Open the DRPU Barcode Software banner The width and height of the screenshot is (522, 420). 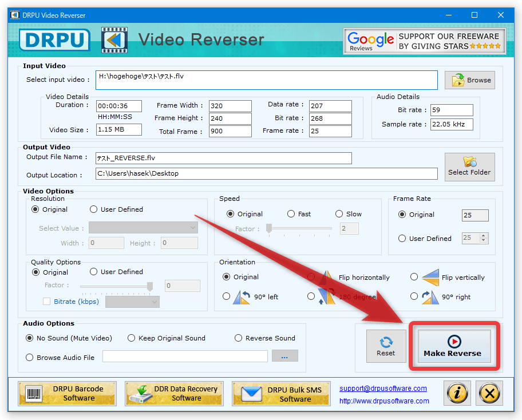[x=68, y=394]
